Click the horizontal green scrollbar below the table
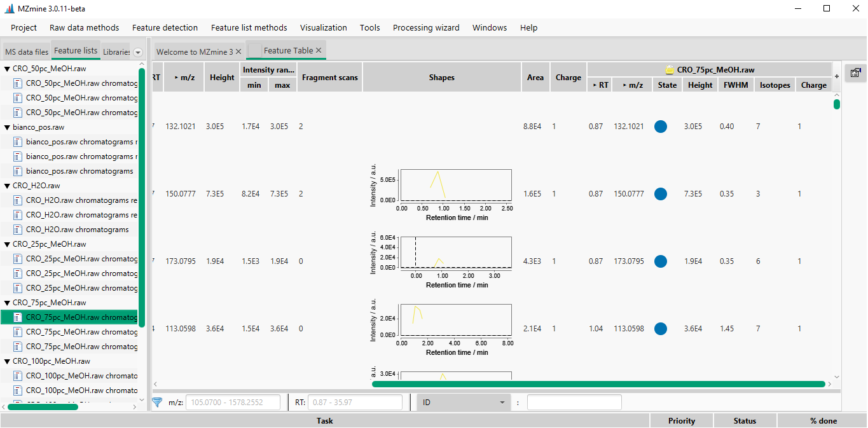Viewport: 868px width, 428px height. click(x=598, y=383)
